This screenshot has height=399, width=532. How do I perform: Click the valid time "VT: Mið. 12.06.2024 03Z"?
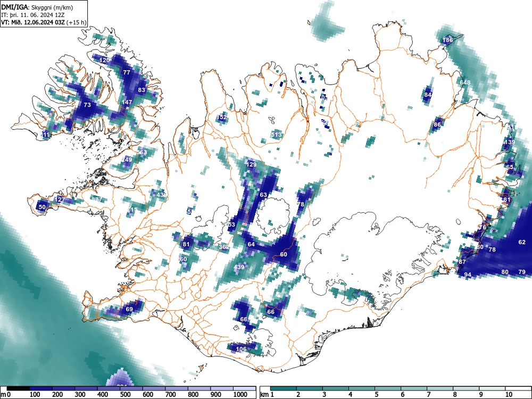tap(34, 22)
